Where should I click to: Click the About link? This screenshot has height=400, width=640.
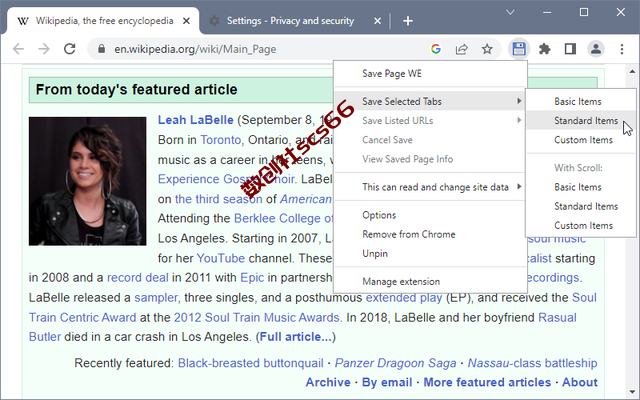[x=580, y=382]
